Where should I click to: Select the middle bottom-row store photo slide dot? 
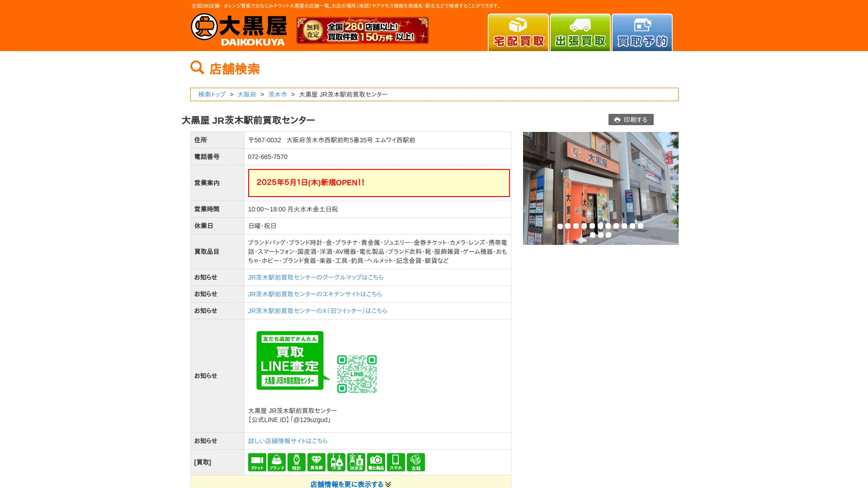coord(601,235)
